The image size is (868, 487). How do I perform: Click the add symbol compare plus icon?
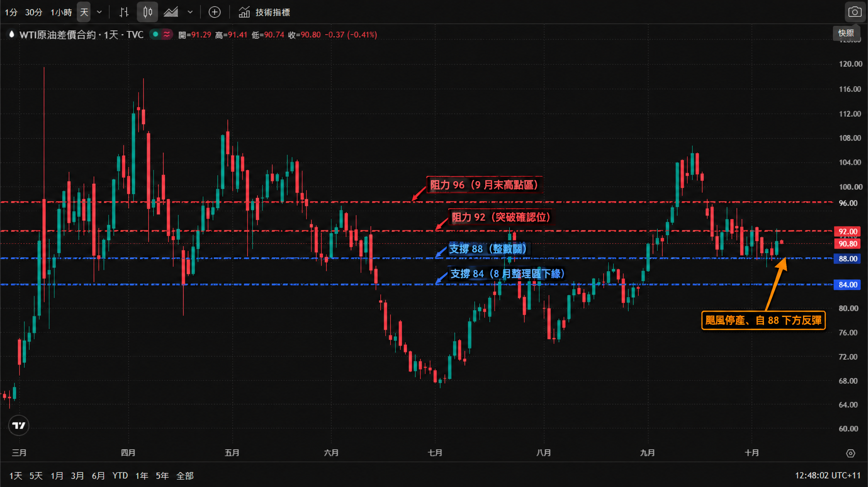click(x=215, y=12)
